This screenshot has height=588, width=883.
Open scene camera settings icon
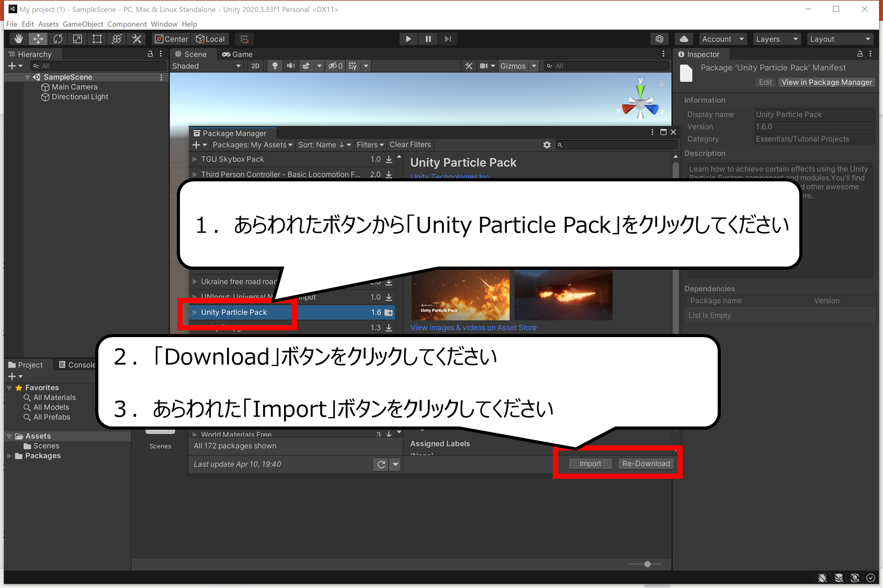click(484, 66)
